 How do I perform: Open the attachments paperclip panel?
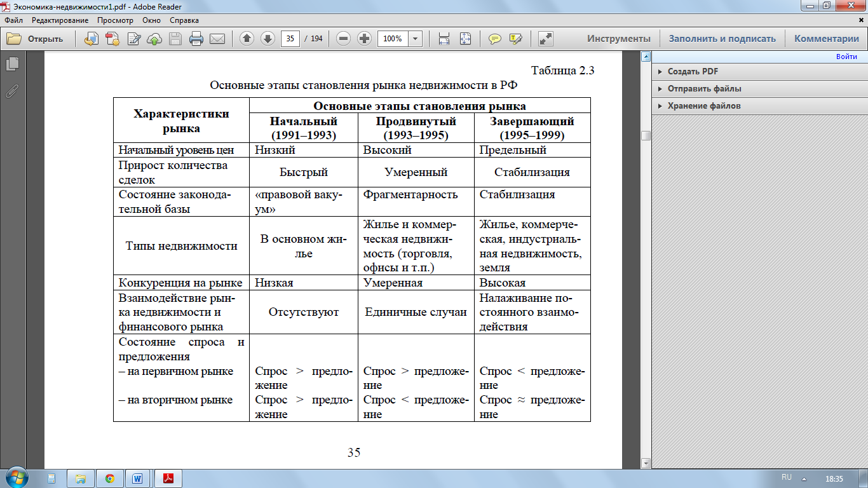point(12,91)
